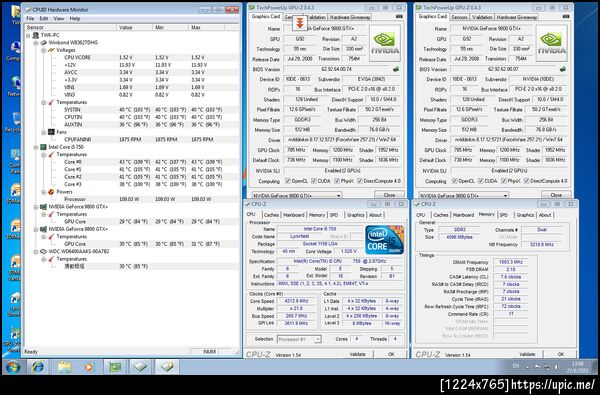Image resolution: width=600 pixels, height=395 pixels.
Task: Click Close button in right GPU-Z window
Action: click(556, 195)
